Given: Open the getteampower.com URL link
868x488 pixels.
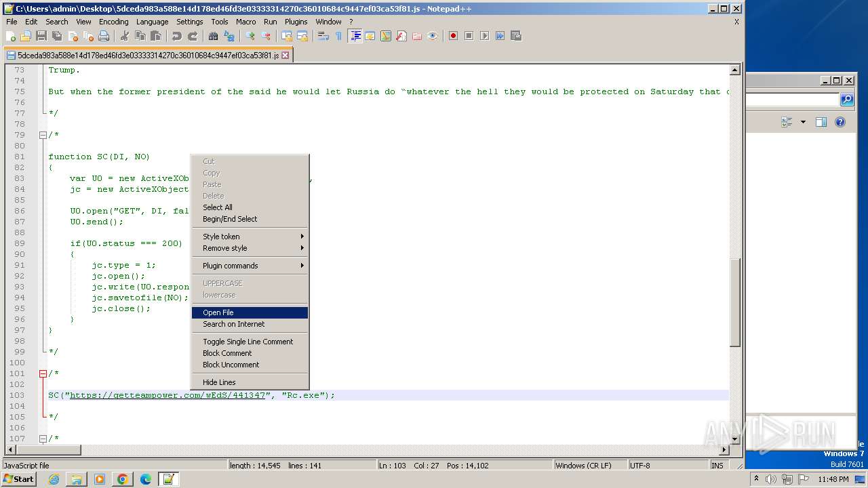Looking at the screenshot, I should [167, 395].
